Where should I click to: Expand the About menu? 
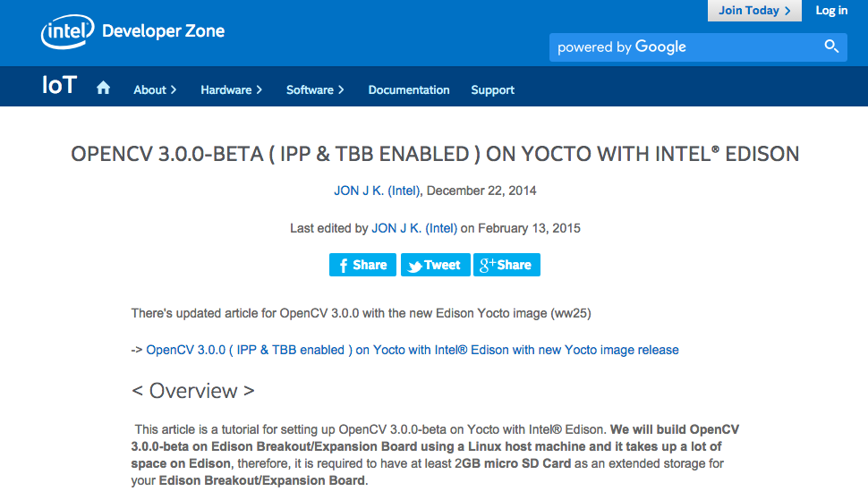point(155,89)
